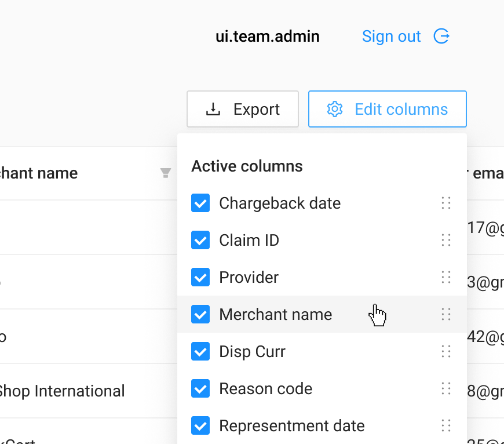Disable the Representment date column checkbox
This screenshot has height=444, width=504.
point(200,425)
